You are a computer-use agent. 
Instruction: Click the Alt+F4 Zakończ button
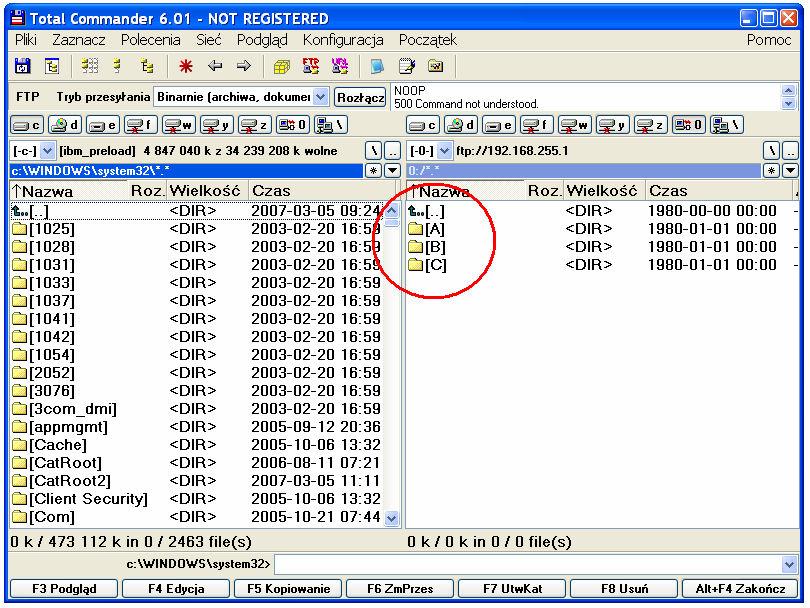pos(740,589)
